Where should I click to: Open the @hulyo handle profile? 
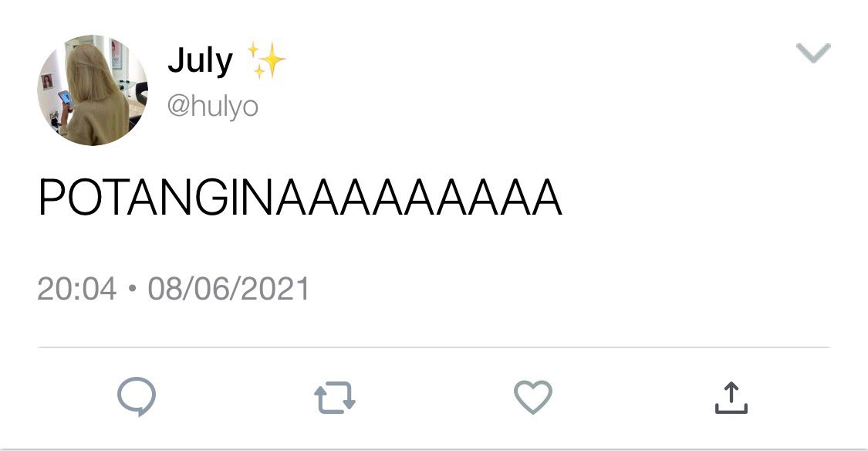(x=213, y=105)
